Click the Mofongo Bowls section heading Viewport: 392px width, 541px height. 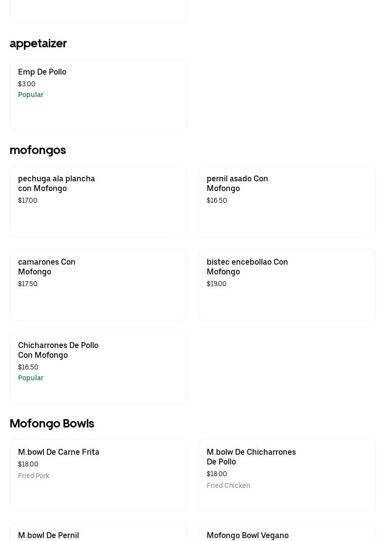(x=52, y=424)
